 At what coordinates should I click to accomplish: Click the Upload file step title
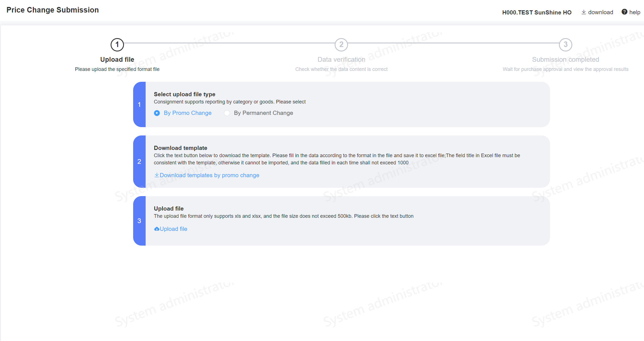[117, 60]
